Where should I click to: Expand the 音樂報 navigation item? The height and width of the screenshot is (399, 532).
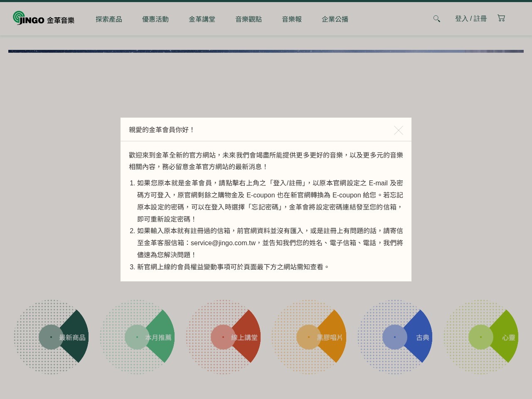[x=292, y=19]
